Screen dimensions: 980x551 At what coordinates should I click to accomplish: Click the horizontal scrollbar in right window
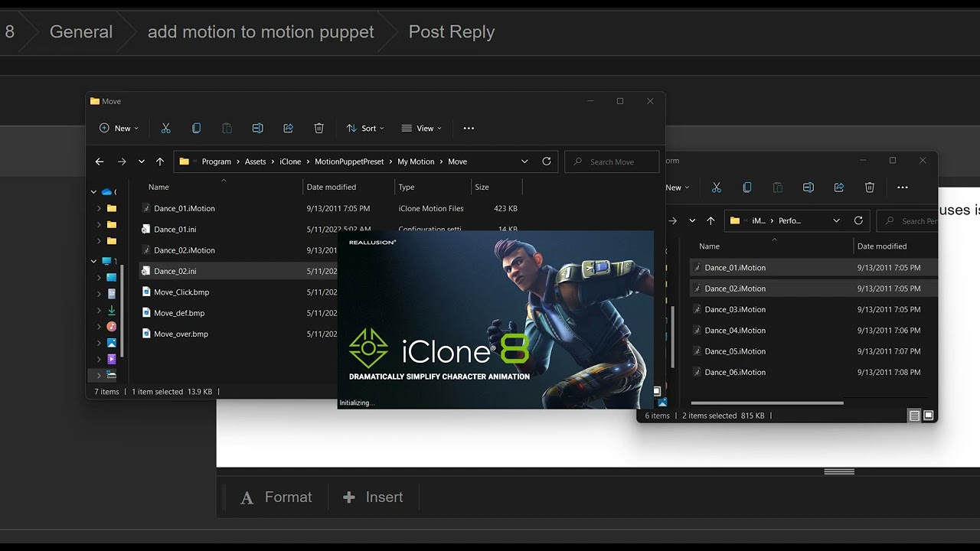click(766, 403)
